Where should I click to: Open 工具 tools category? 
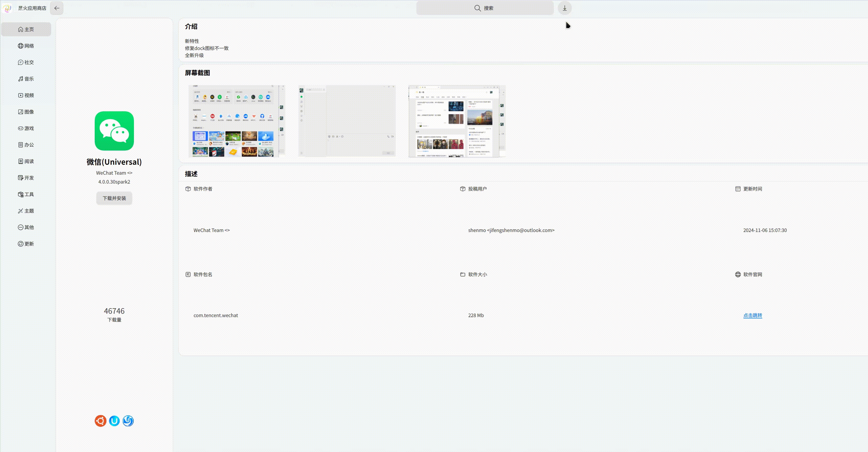[x=26, y=194]
